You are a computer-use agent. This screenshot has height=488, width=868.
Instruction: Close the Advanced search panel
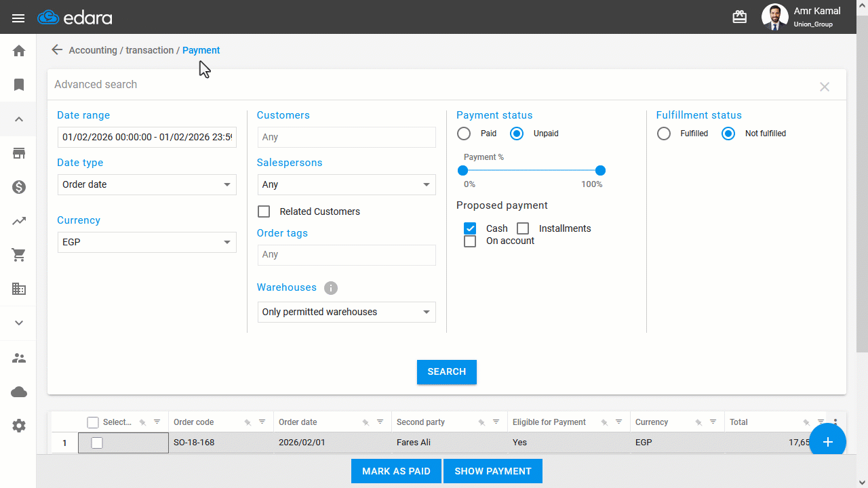[825, 87]
